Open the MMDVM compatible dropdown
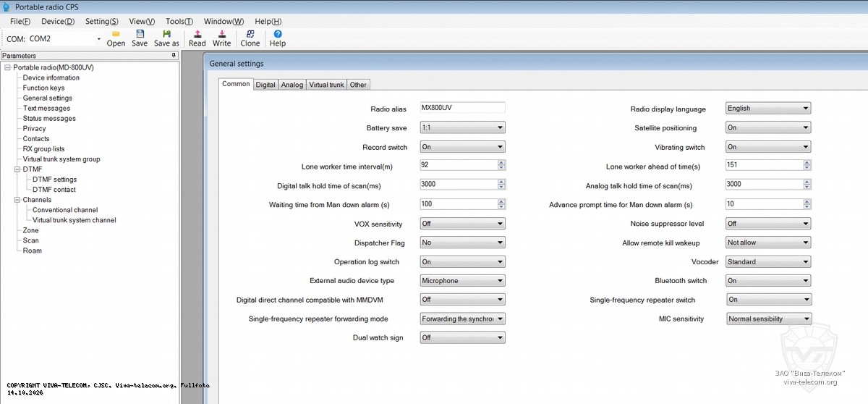Viewport: 868px width, 404px height. (x=462, y=300)
